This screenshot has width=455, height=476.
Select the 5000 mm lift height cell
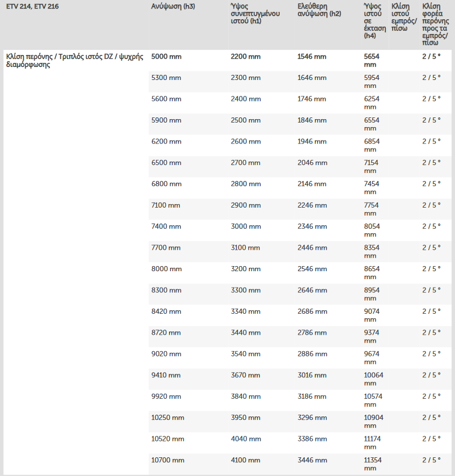point(166,57)
